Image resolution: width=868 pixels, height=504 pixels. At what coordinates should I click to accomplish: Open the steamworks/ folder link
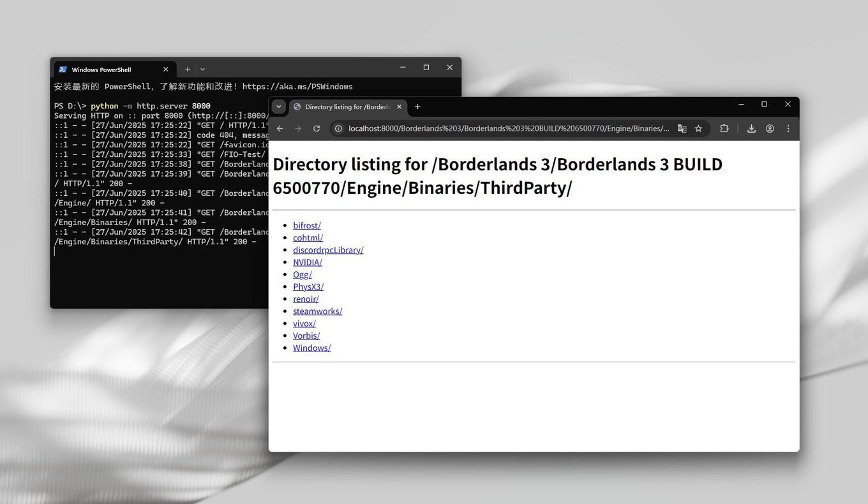[x=317, y=311]
